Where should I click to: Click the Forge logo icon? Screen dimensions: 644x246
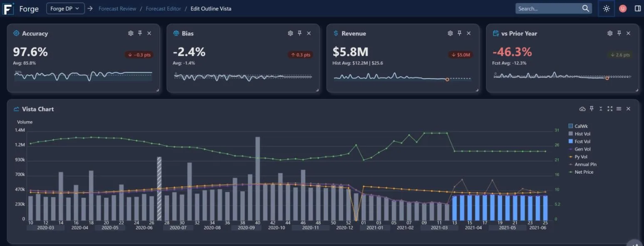coord(9,8)
